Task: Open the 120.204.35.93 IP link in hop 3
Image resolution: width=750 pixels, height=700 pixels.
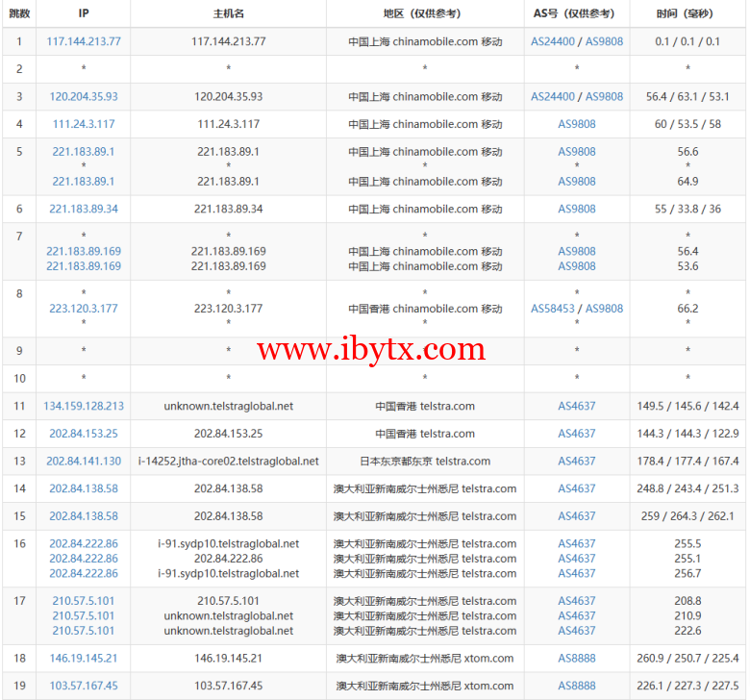Action: [x=84, y=97]
